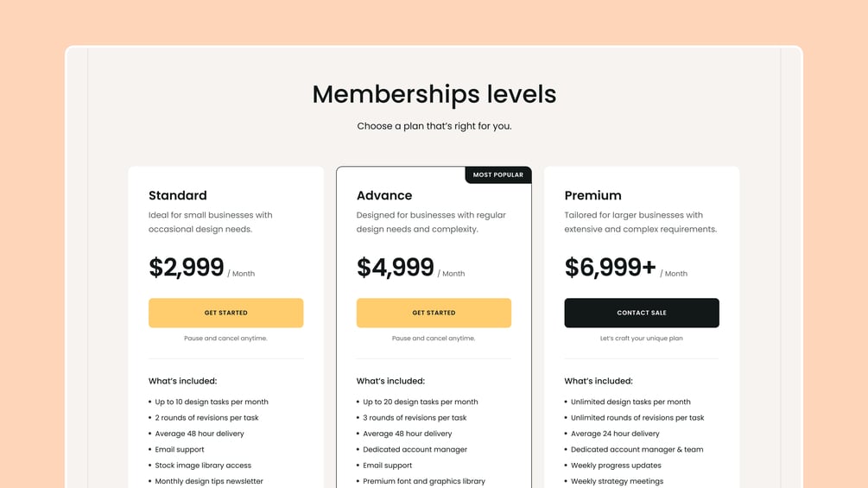Click 'Premium font and graphics library' item
Image resolution: width=868 pixels, height=488 pixels.
tap(424, 481)
